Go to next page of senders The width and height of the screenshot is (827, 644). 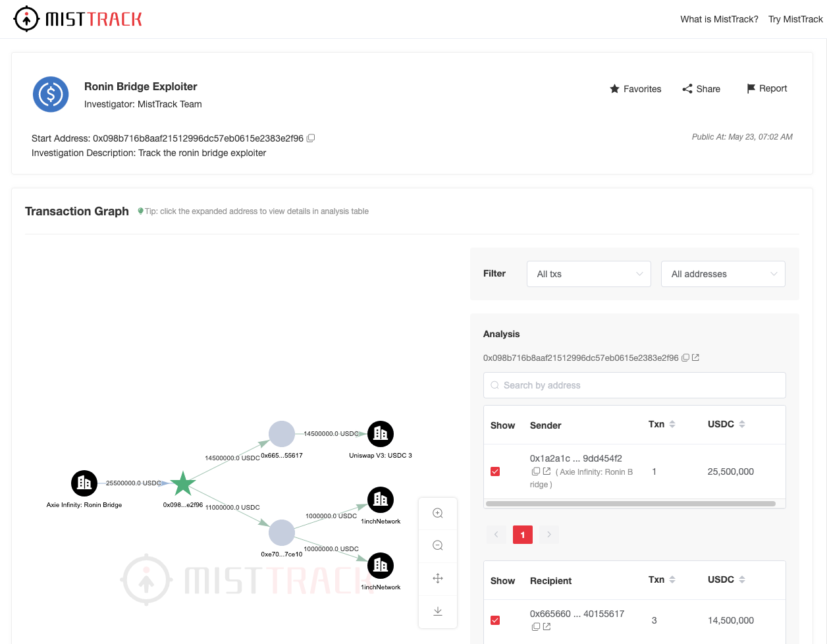tap(549, 535)
